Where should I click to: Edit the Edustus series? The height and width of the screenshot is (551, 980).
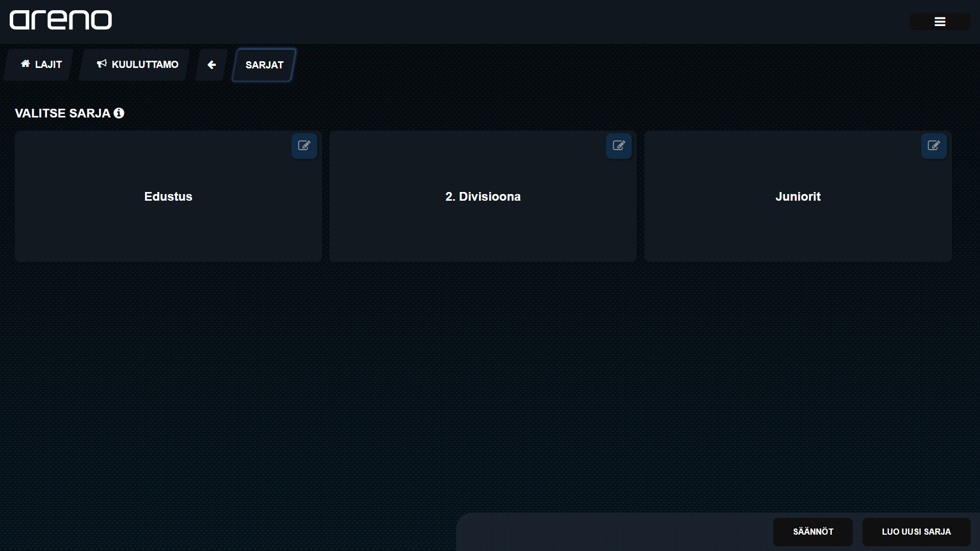(304, 146)
